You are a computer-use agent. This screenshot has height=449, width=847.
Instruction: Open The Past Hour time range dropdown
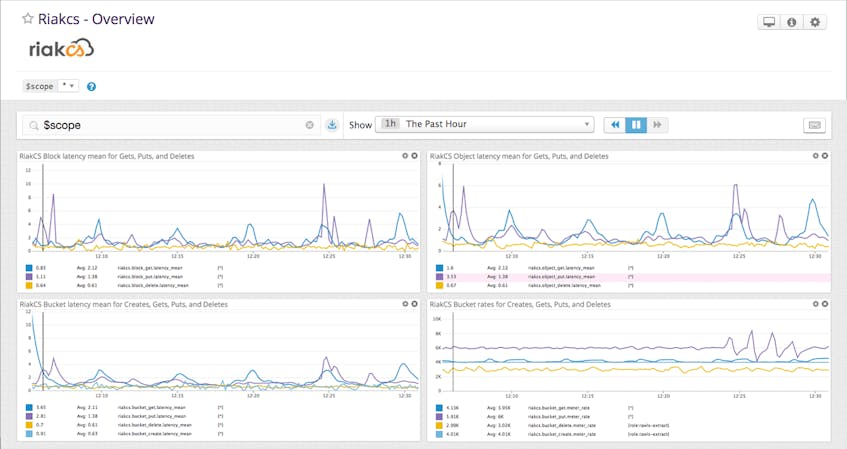tap(485, 124)
